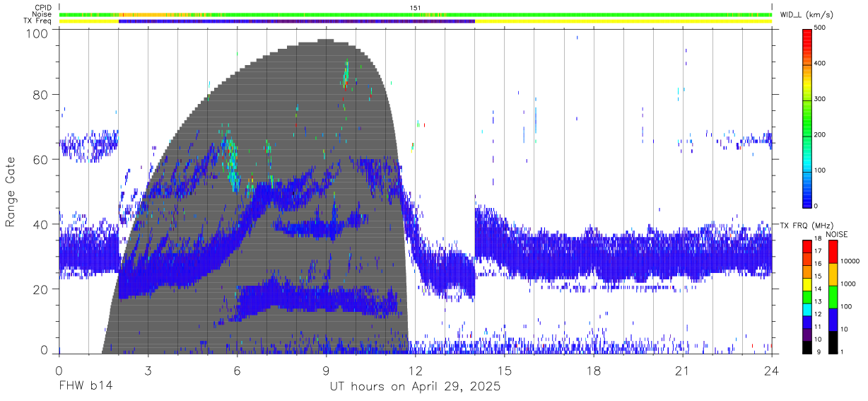The height and width of the screenshot is (401, 868).
Task: Click the 'FHW b14' radar beam label
Action: (86, 387)
